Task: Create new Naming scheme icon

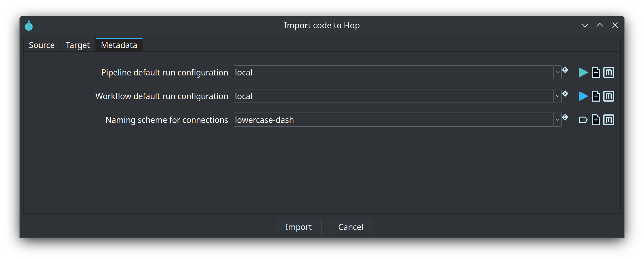Action: [x=596, y=120]
